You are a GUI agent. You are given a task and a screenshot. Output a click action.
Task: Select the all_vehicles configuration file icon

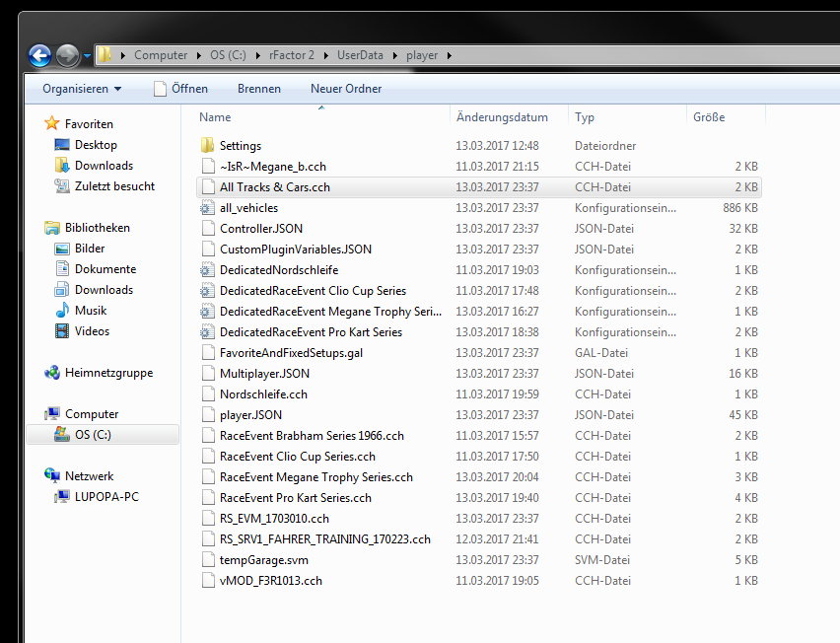tap(207, 208)
